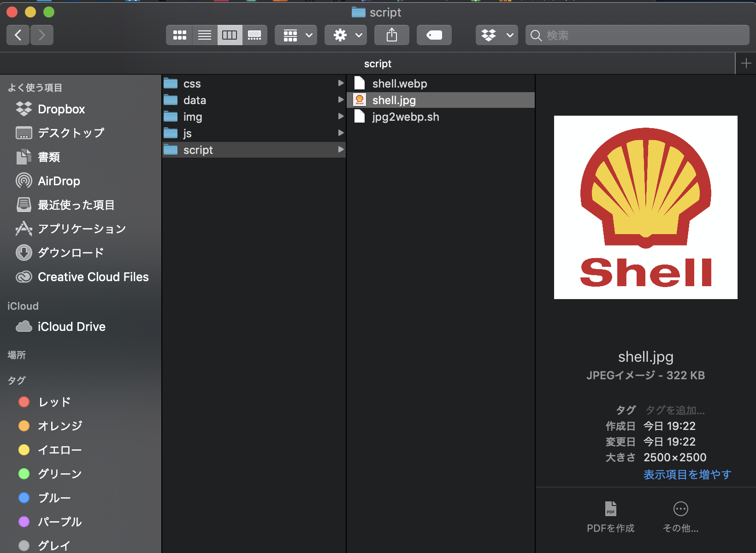Open the action gear dropdown menu
Screen dimensions: 756x553
345,35
